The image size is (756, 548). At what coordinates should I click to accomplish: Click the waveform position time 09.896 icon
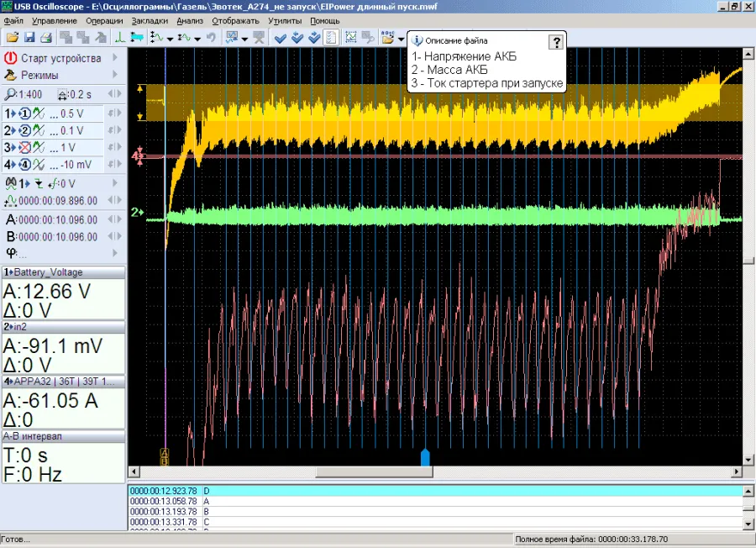[x=10, y=201]
